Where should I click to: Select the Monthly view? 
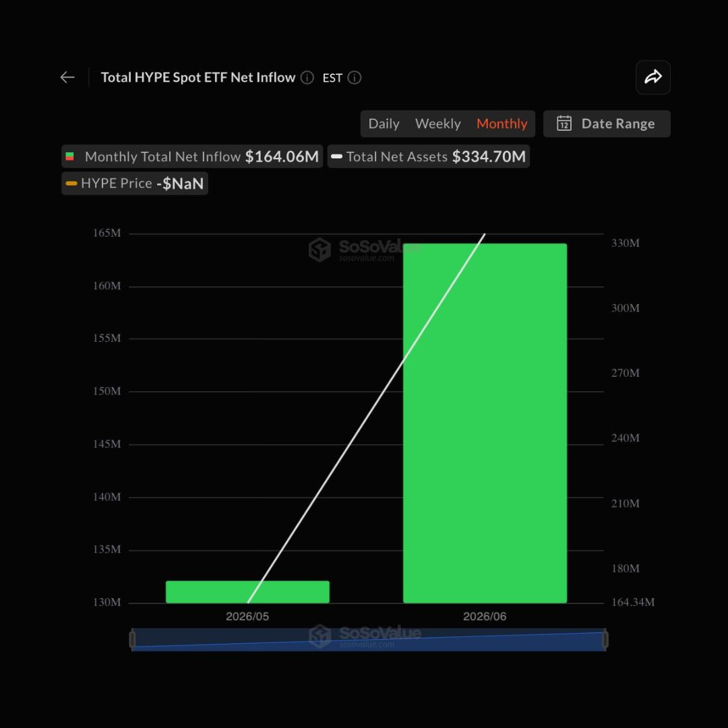click(502, 123)
